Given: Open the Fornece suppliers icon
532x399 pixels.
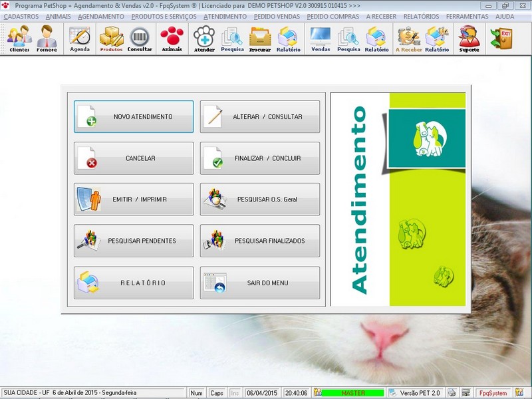Looking at the screenshot, I should (x=47, y=39).
